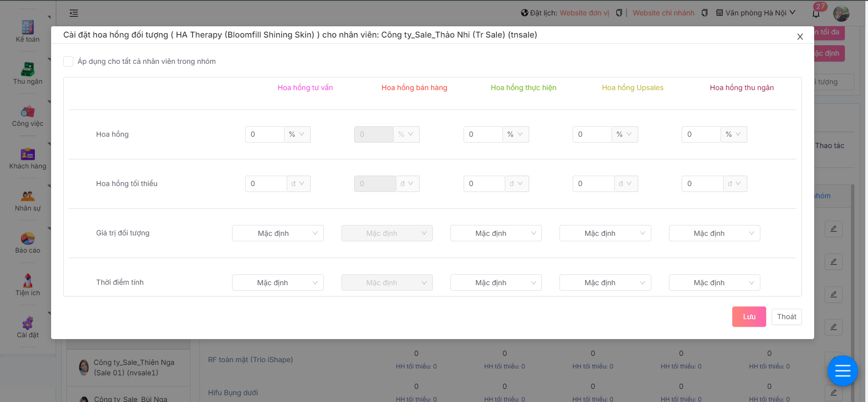Click the Lưu save button
The height and width of the screenshot is (402, 868).
coord(749,316)
